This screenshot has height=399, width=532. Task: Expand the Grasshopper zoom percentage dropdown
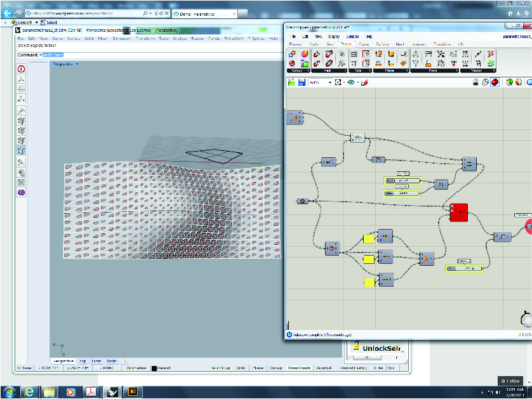[329, 82]
